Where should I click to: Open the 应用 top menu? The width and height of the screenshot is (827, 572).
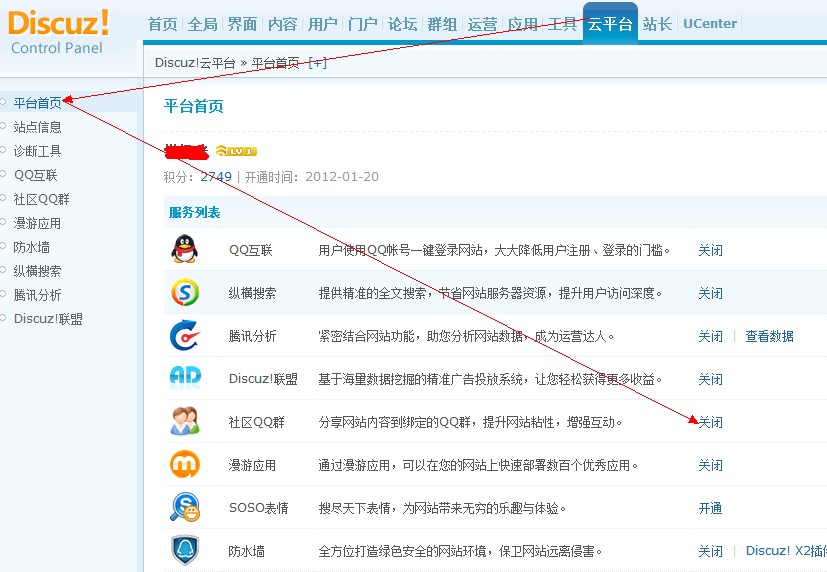click(x=523, y=24)
